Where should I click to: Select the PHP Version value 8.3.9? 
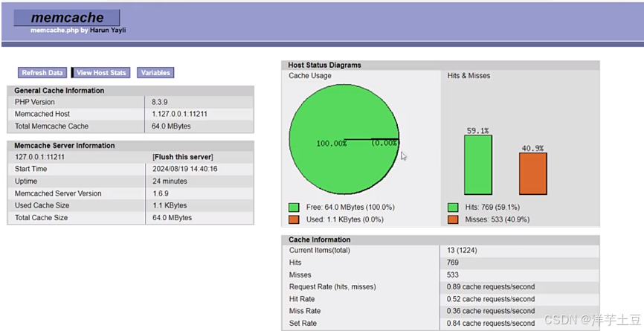coord(160,102)
